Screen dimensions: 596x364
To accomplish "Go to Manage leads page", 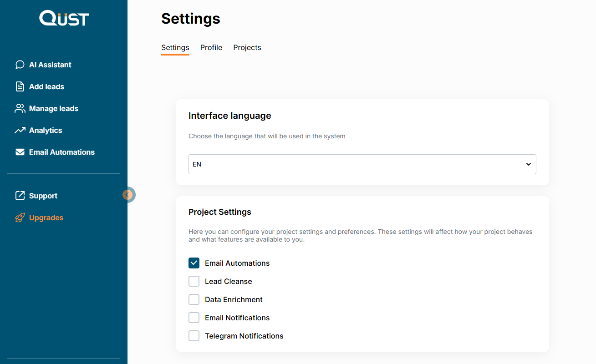I will [53, 108].
